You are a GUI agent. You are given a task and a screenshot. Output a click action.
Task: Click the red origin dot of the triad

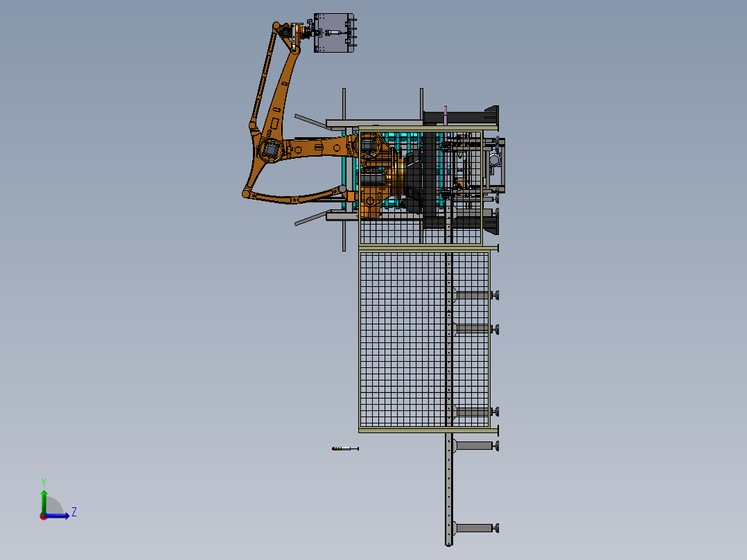click(x=43, y=516)
